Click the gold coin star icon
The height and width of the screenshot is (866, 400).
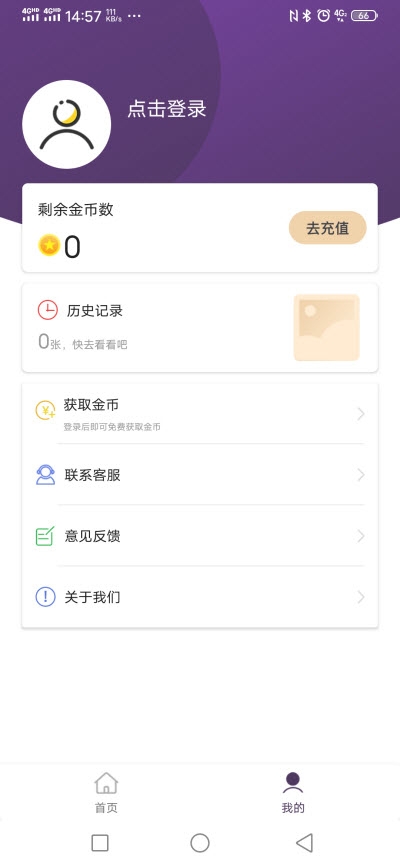49,245
